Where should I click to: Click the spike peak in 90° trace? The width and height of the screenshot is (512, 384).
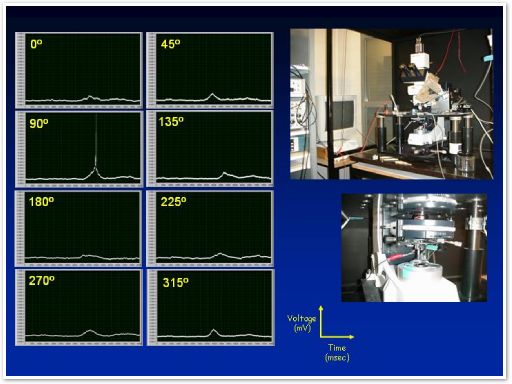coord(96,116)
